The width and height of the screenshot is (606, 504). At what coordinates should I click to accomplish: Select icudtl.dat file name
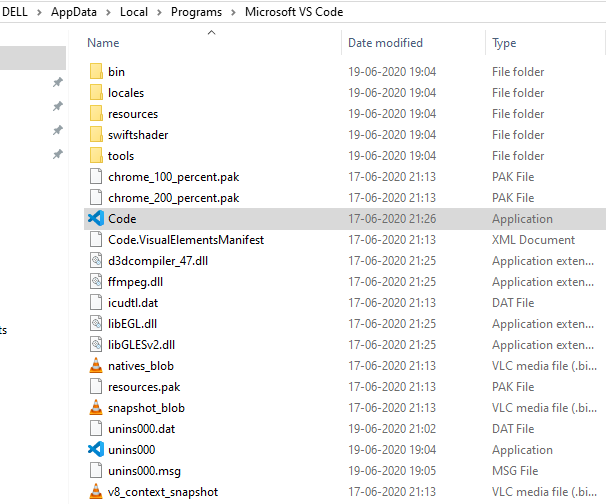pyautogui.click(x=133, y=303)
